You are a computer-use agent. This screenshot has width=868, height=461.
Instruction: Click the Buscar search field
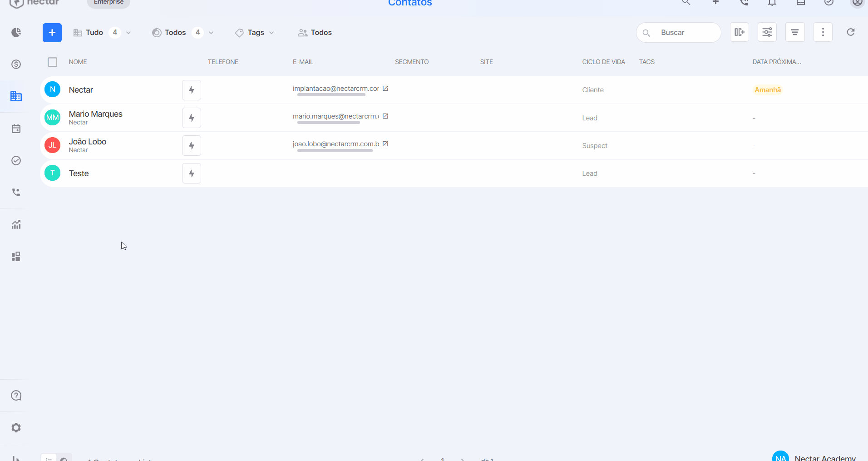click(679, 33)
